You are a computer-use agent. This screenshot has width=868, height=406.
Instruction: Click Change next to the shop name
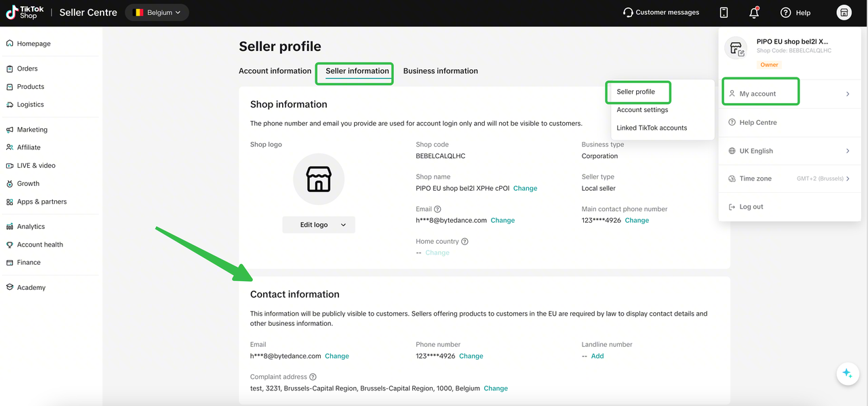(525, 188)
